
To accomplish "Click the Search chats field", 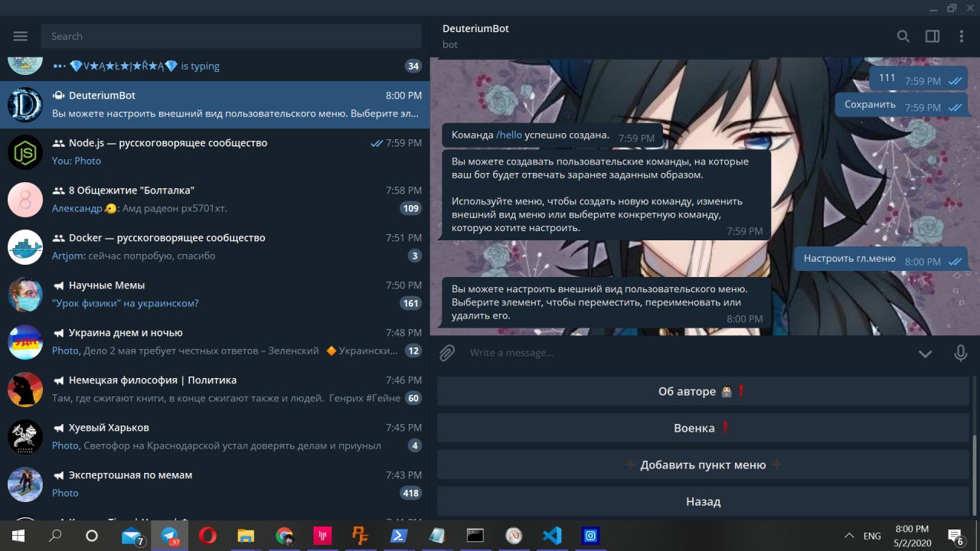I will coord(231,36).
